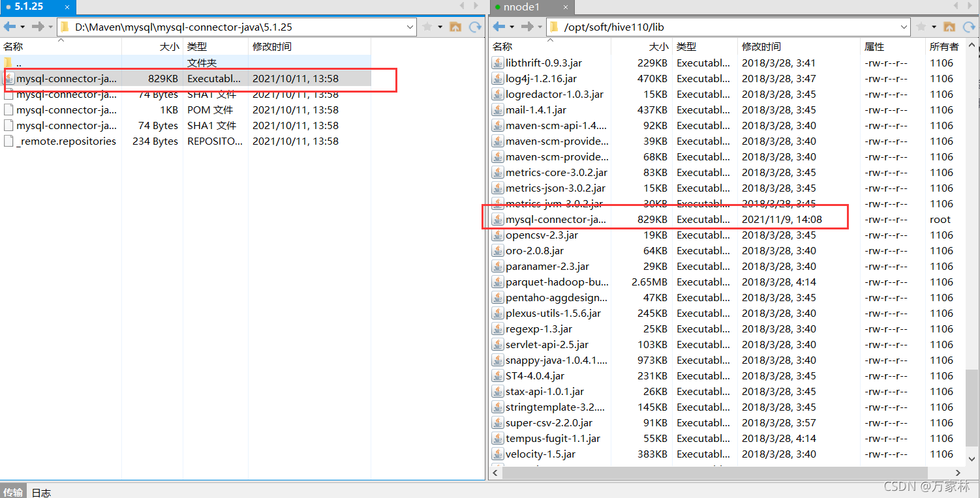Viewport: 980px width, 498px height.
Task: Click jar icon of opencsv-2.3.jar
Action: [x=498, y=235]
